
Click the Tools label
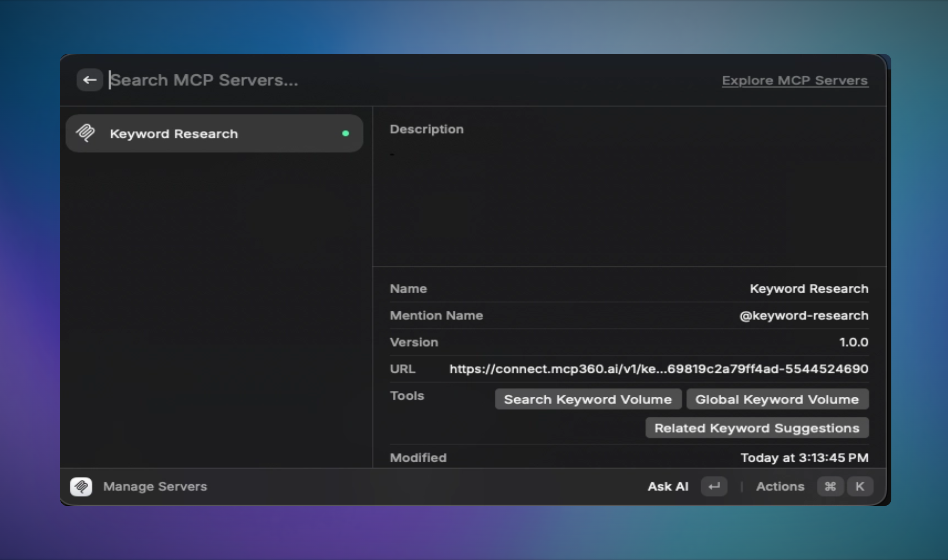[x=407, y=396]
